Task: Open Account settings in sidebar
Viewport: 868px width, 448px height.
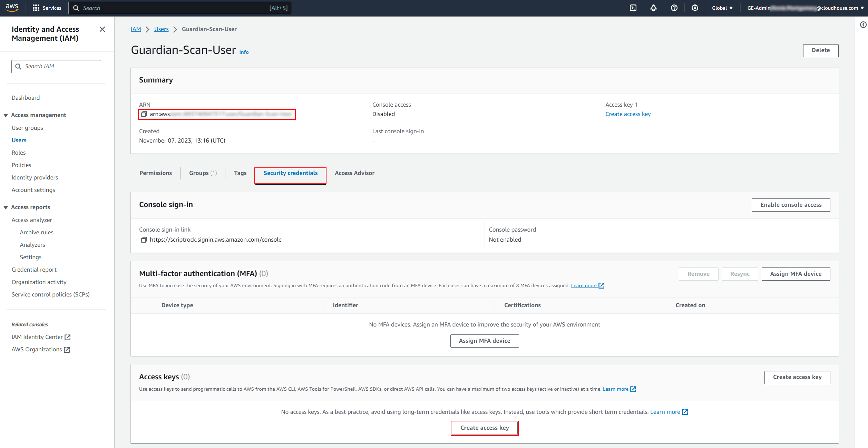Action: coord(33,190)
